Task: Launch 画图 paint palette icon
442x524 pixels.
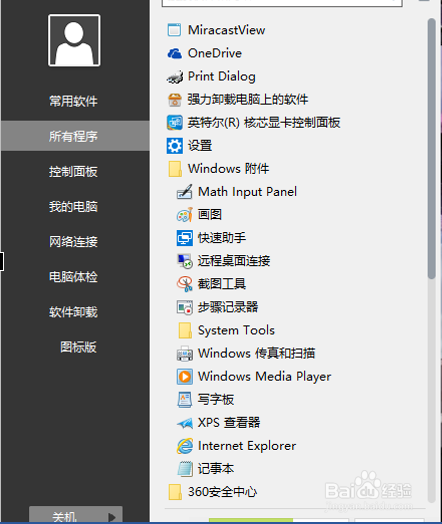Action: [184, 215]
